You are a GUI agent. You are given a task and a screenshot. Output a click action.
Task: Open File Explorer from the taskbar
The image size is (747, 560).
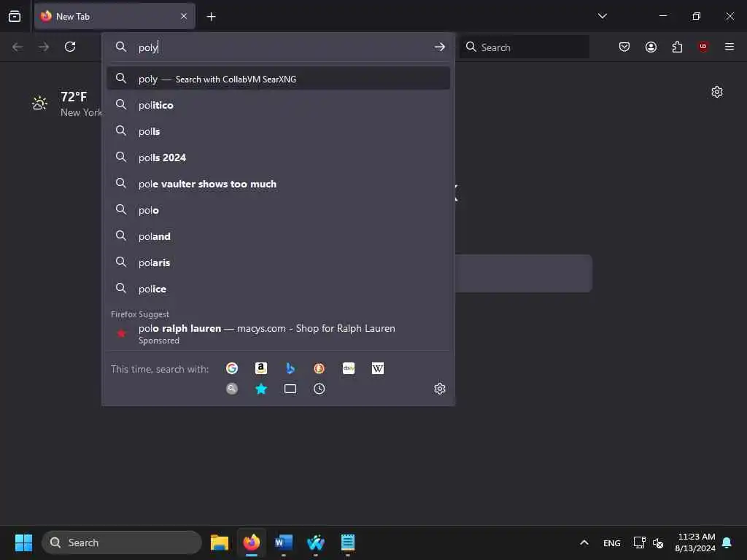pos(220,542)
